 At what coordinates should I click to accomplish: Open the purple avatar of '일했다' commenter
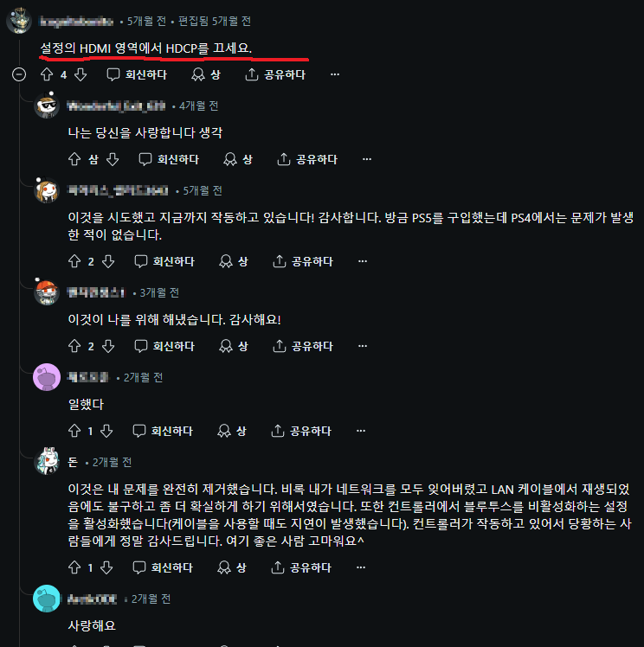(47, 377)
